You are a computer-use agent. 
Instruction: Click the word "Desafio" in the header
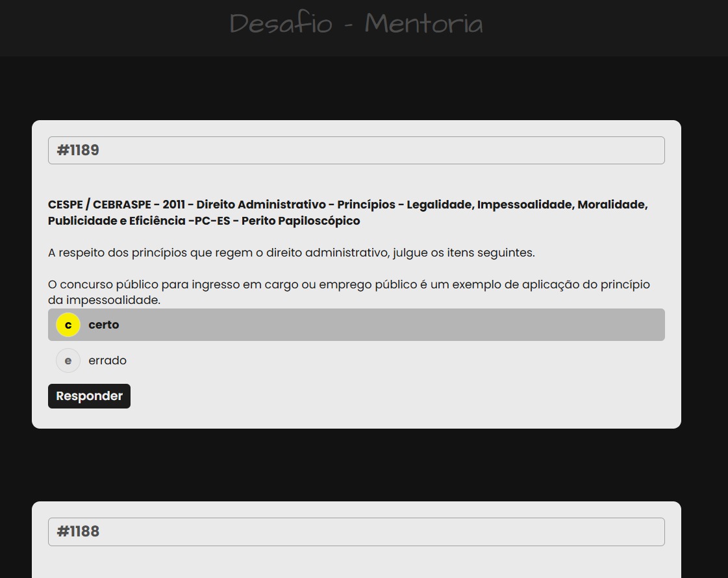[281, 24]
